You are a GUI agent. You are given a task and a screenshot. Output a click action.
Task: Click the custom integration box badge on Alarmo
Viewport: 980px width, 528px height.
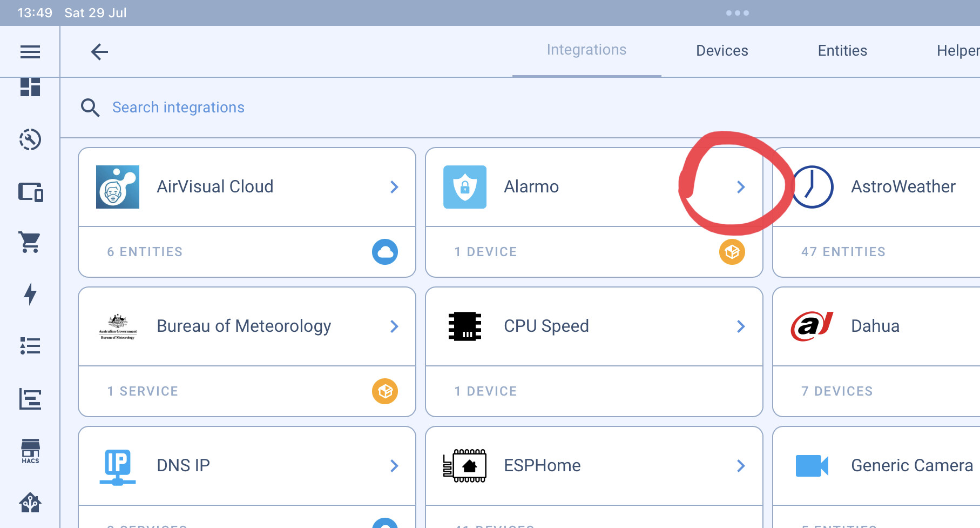732,252
